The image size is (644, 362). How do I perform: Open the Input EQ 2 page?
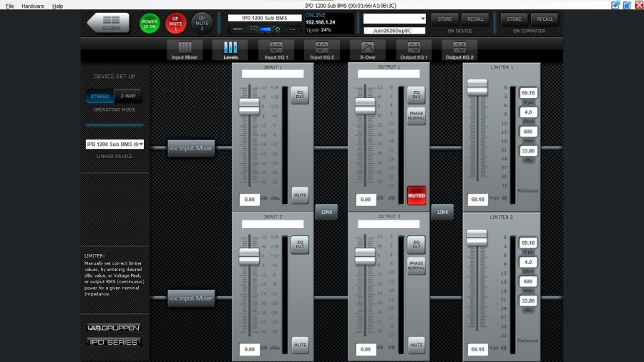tap(321, 51)
